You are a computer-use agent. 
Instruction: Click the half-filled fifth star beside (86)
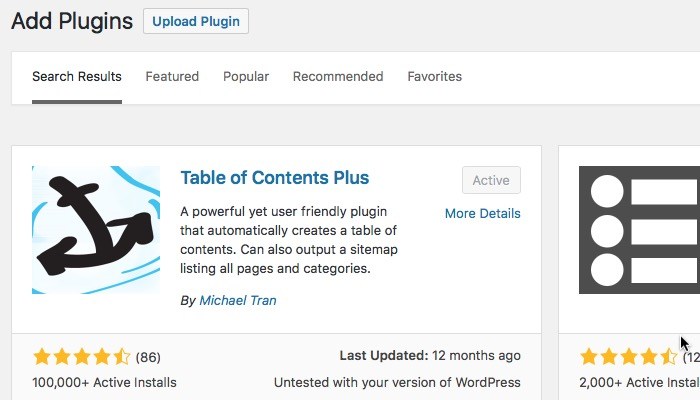click(x=122, y=357)
